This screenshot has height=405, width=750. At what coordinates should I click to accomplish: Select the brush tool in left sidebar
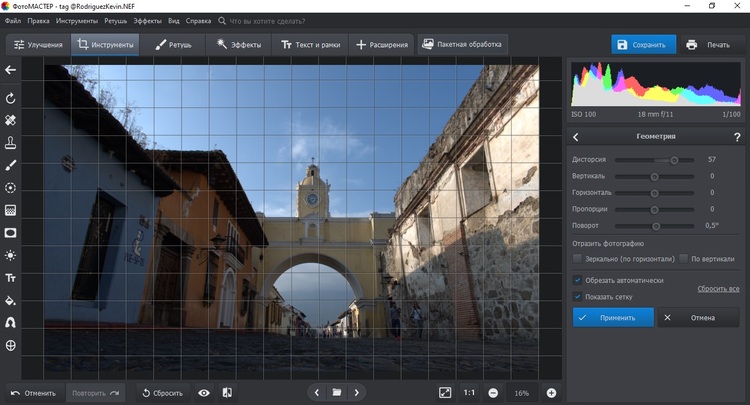point(11,165)
